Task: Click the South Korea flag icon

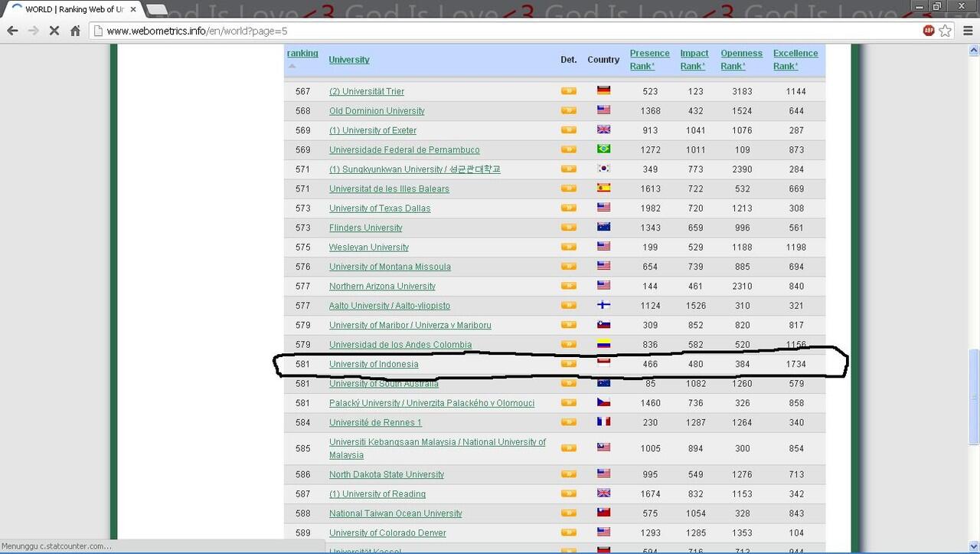Action: pyautogui.click(x=603, y=169)
